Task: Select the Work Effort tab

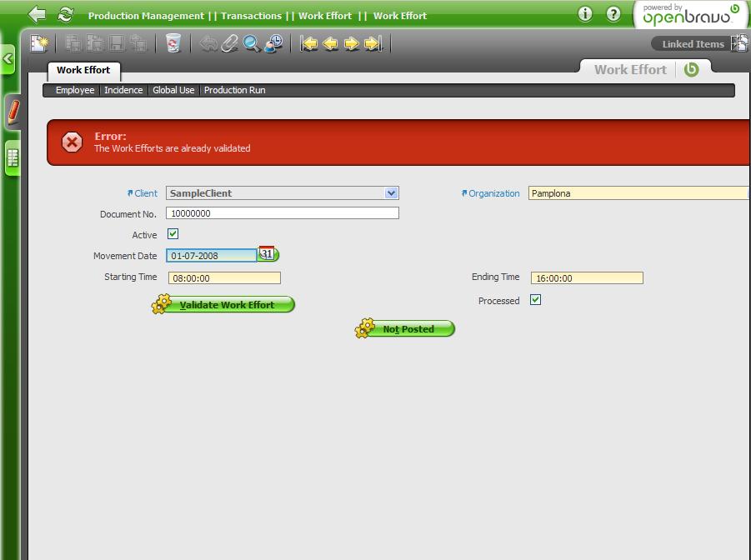Action: coord(83,70)
